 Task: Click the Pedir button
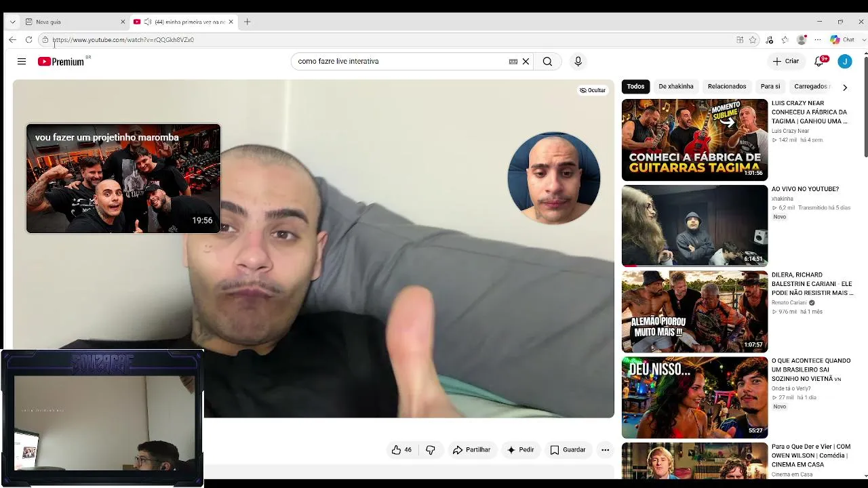pyautogui.click(x=521, y=450)
